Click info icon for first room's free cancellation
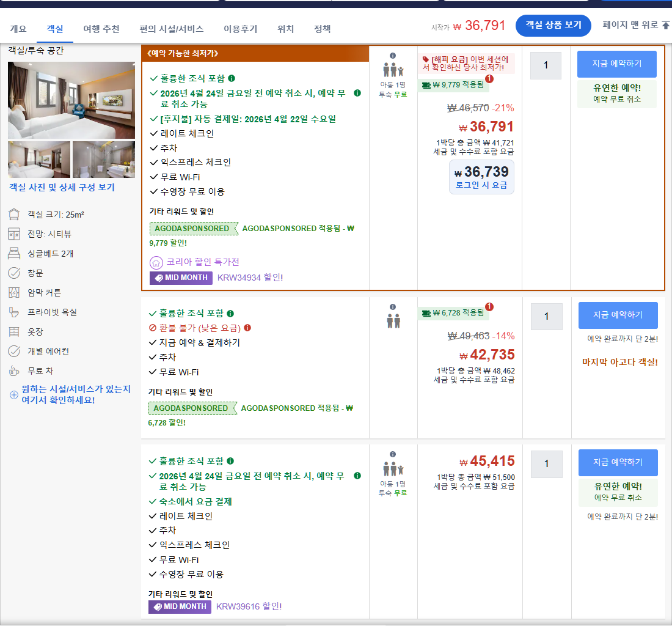 (357, 93)
